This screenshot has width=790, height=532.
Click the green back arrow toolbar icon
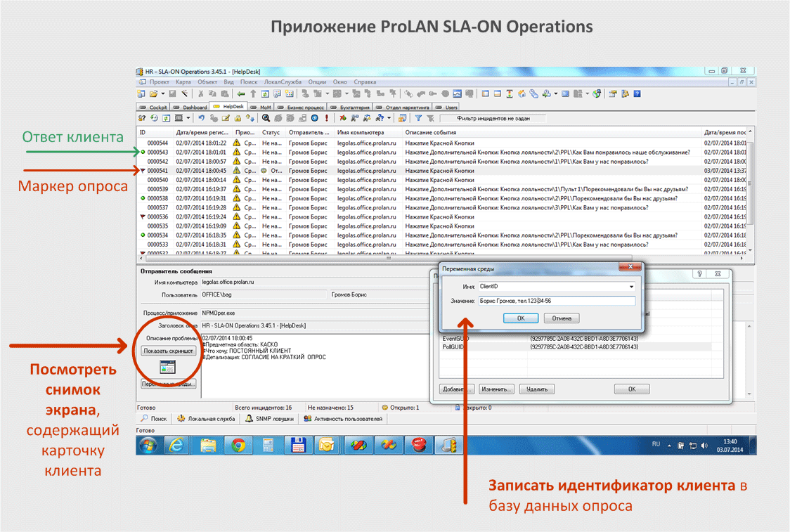click(241, 93)
